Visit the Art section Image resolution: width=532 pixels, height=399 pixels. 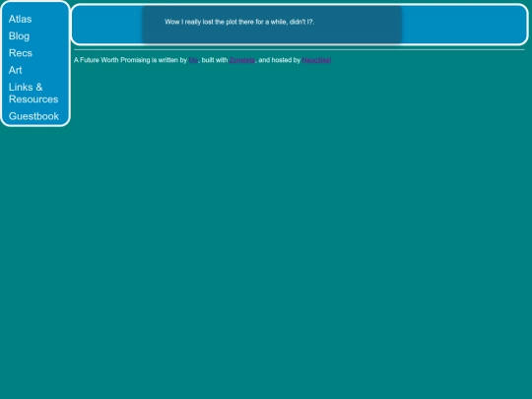[x=15, y=70]
